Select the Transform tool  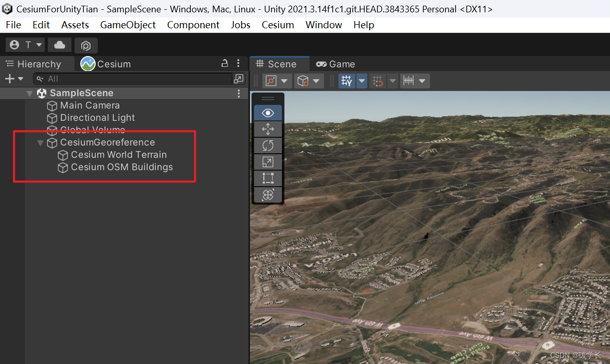[267, 194]
